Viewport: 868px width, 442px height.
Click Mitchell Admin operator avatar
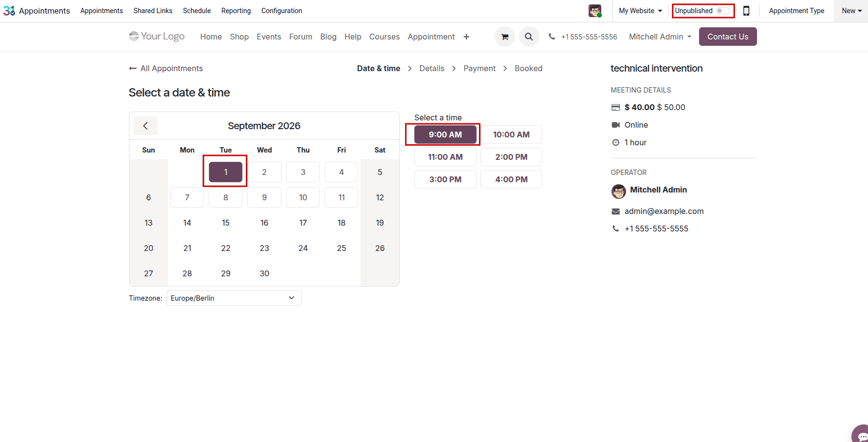click(618, 192)
